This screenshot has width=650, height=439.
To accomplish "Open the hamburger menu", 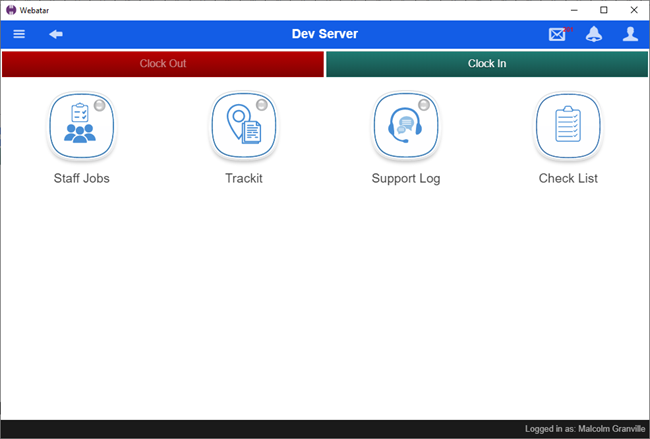I will (x=19, y=34).
